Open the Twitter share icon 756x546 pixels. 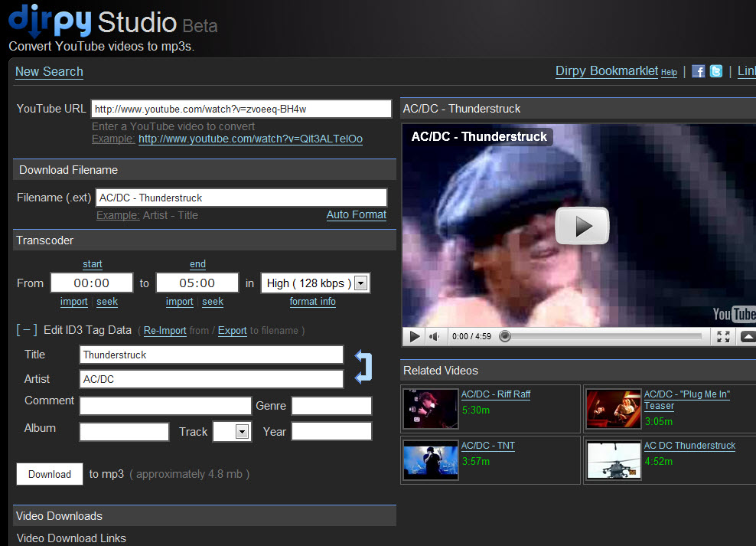tap(716, 71)
